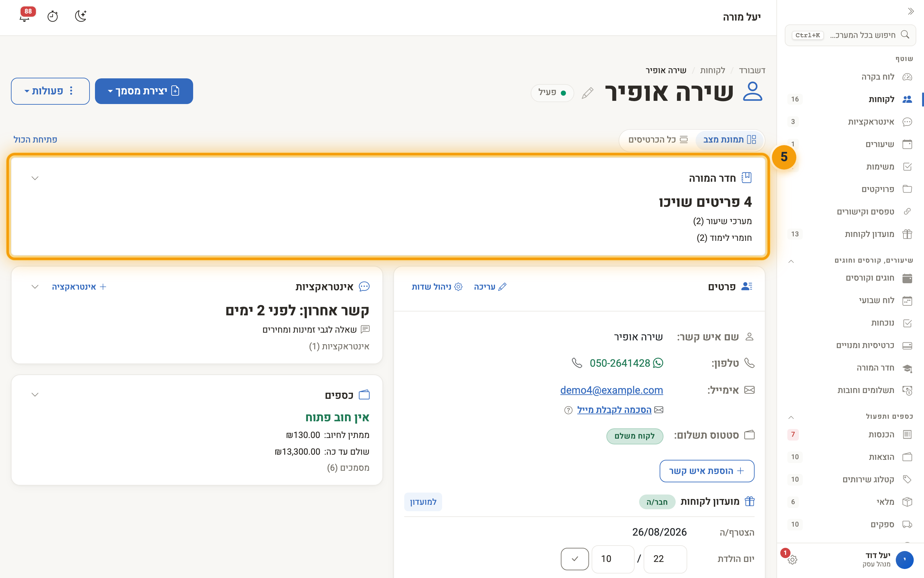Open the notifications bell with 88 badge

(x=25, y=16)
